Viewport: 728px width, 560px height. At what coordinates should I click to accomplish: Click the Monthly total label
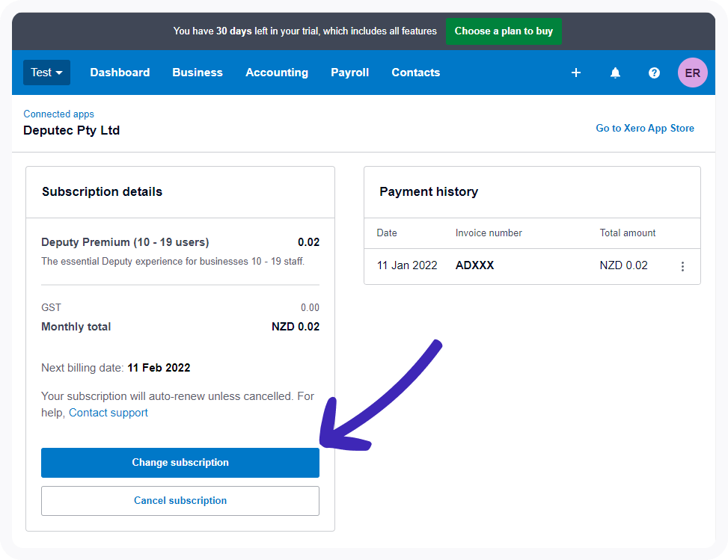76,327
